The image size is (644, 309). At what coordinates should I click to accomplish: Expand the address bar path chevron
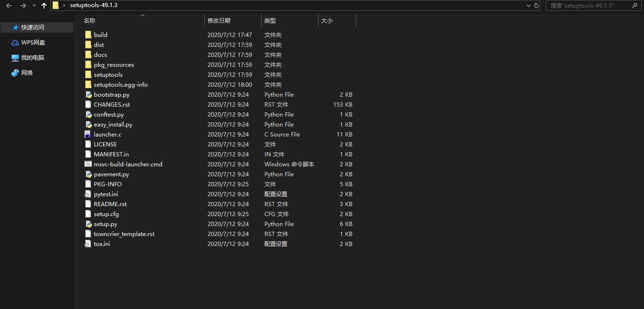pyautogui.click(x=64, y=6)
